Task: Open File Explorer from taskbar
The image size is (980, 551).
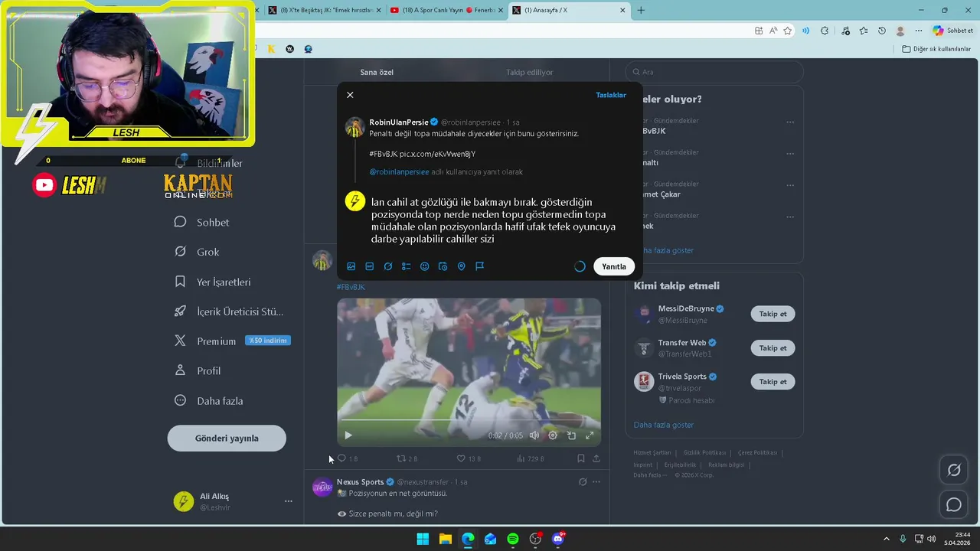Action: tap(445, 539)
